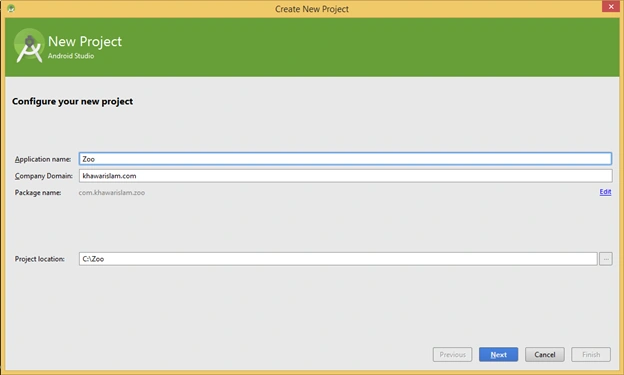This screenshot has height=375, width=624.
Task: Focus the Application name field
Action: [x=345, y=159]
